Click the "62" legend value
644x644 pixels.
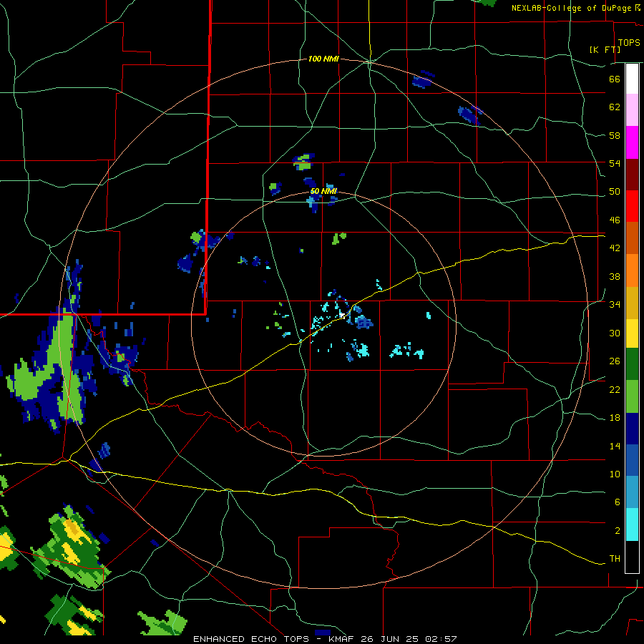point(615,107)
